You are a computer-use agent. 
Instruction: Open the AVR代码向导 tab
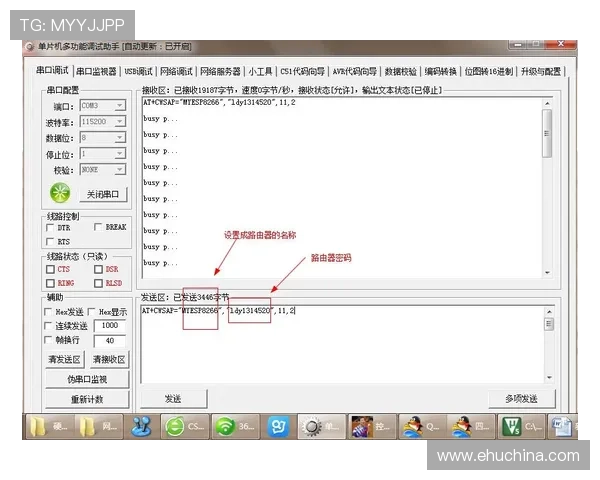click(x=355, y=71)
